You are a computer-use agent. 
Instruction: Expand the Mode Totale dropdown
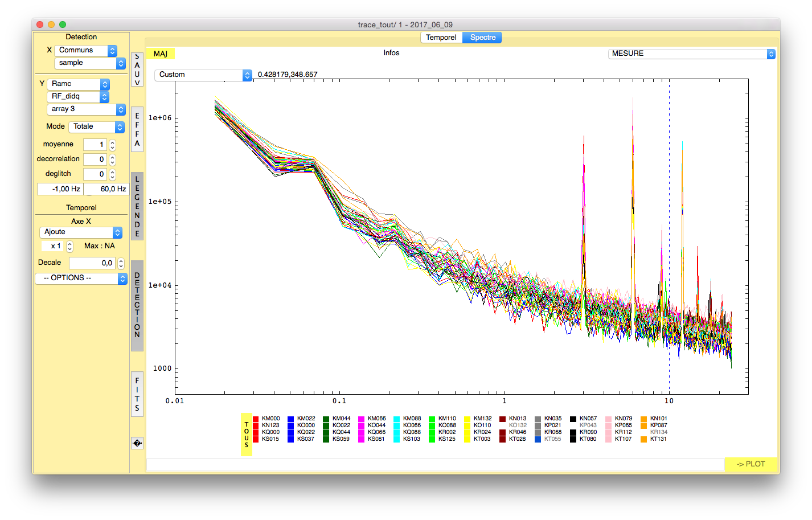coord(96,127)
